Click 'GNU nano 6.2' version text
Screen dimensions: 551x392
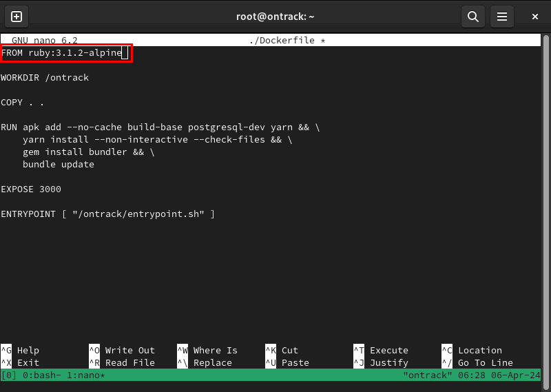pos(45,41)
